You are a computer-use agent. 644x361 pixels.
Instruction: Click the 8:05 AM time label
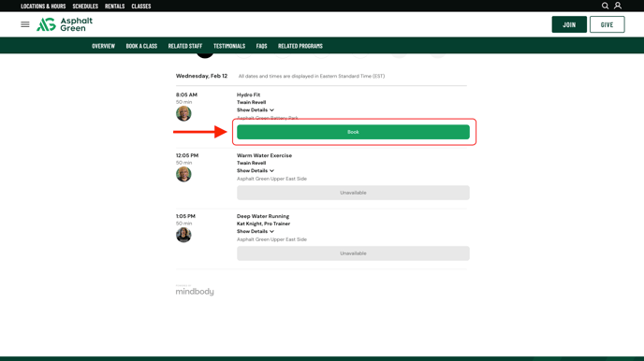[187, 94]
